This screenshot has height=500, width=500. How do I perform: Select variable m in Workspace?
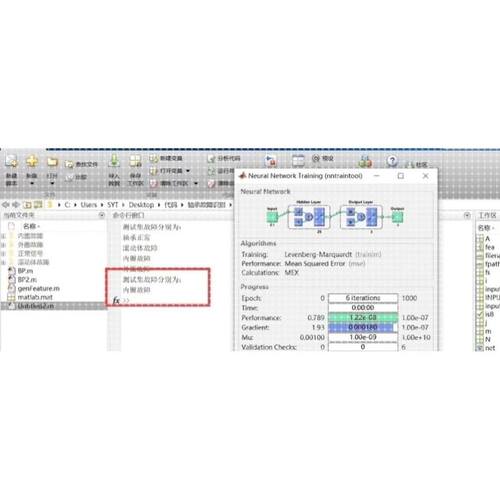click(488, 331)
